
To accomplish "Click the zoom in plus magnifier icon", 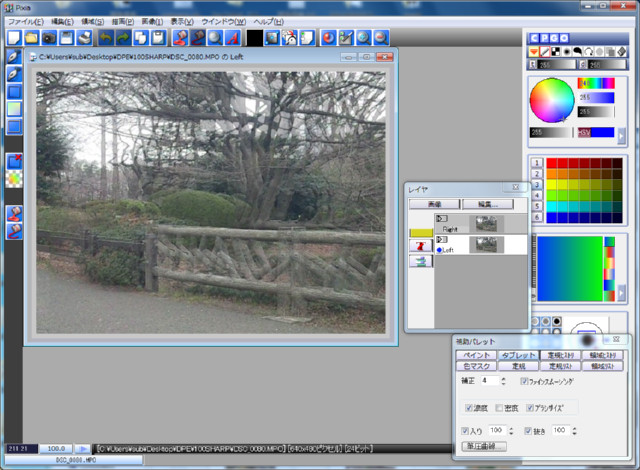I will click(x=363, y=38).
